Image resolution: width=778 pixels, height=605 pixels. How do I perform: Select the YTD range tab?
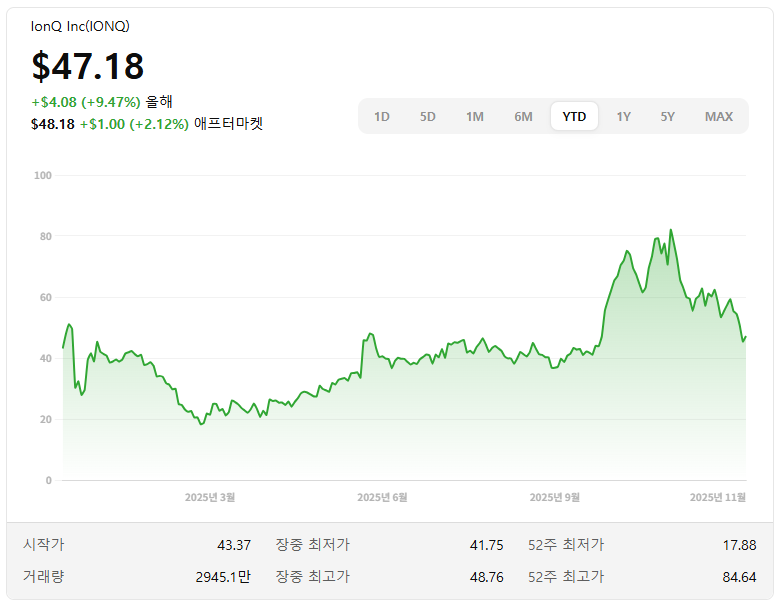574,117
